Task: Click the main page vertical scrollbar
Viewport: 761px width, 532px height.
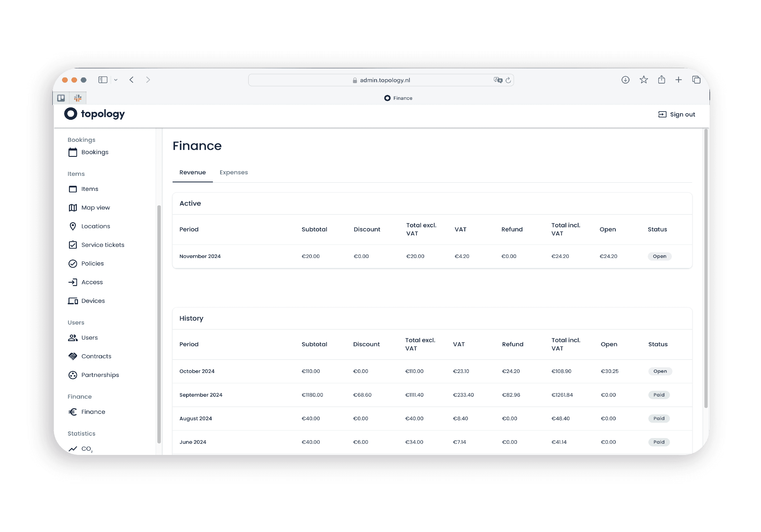Action: click(x=706, y=269)
